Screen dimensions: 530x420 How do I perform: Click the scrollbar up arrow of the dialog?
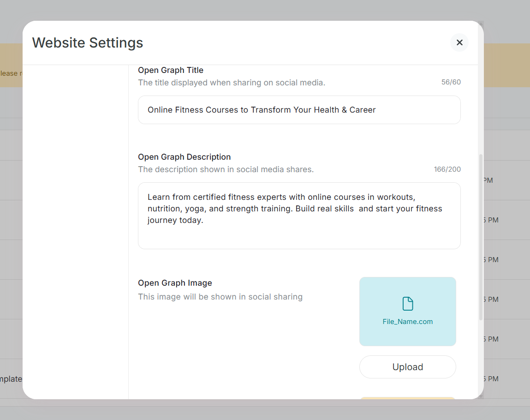coord(481,24)
